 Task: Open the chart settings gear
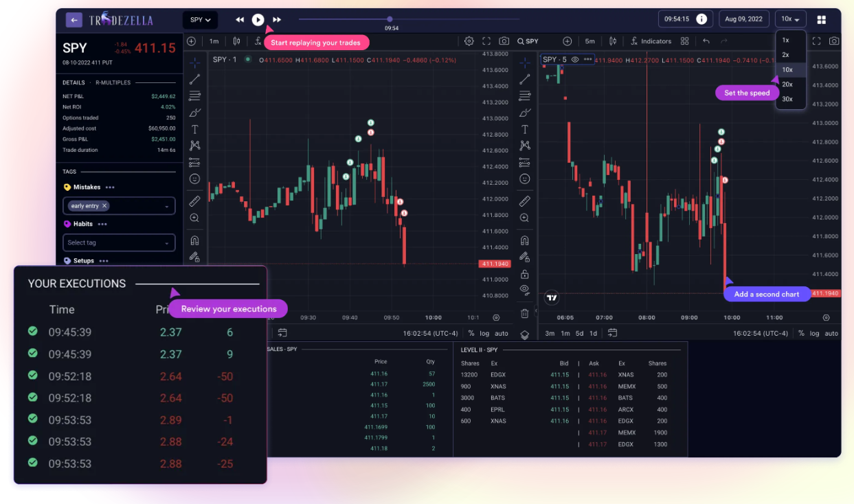pyautogui.click(x=469, y=41)
